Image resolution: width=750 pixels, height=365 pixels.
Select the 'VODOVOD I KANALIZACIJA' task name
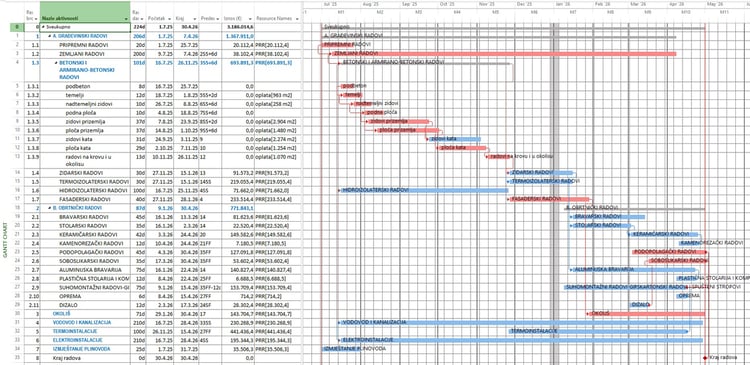[x=82, y=323]
